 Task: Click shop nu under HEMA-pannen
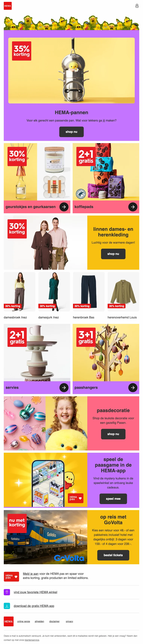click(x=71, y=132)
